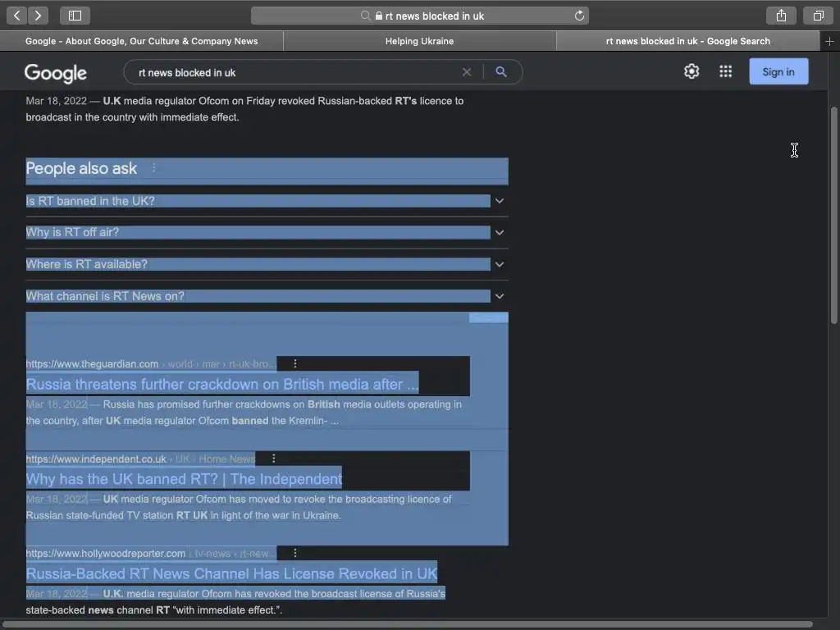Click the Guardian result snippet about Ofcom banned
Image resolution: width=840 pixels, height=630 pixels.
[244, 413]
